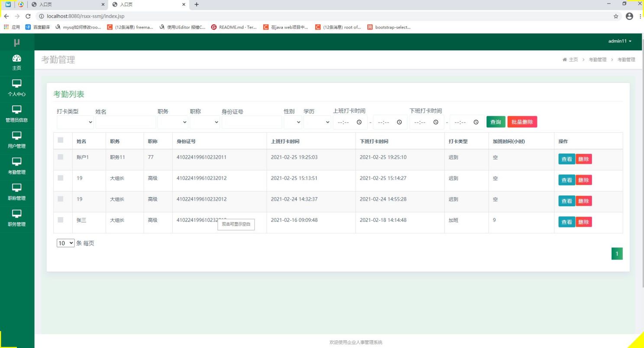Open the admin11 user dropdown menu
The image size is (644, 348).
(620, 41)
